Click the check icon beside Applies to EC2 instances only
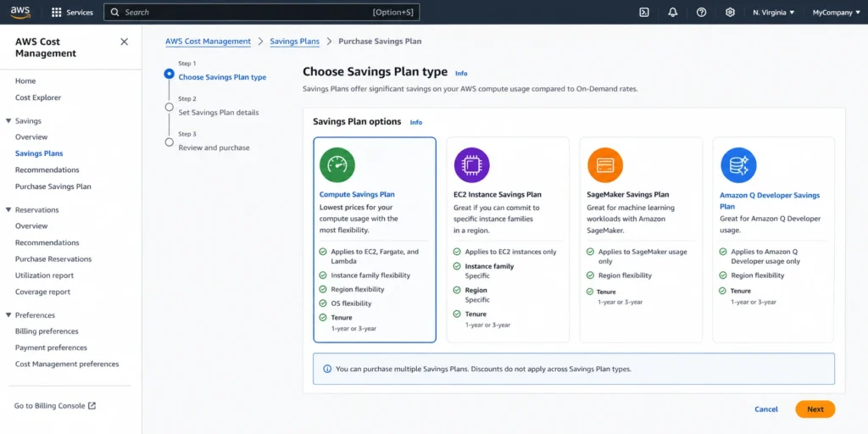868x434 pixels. coord(457,251)
